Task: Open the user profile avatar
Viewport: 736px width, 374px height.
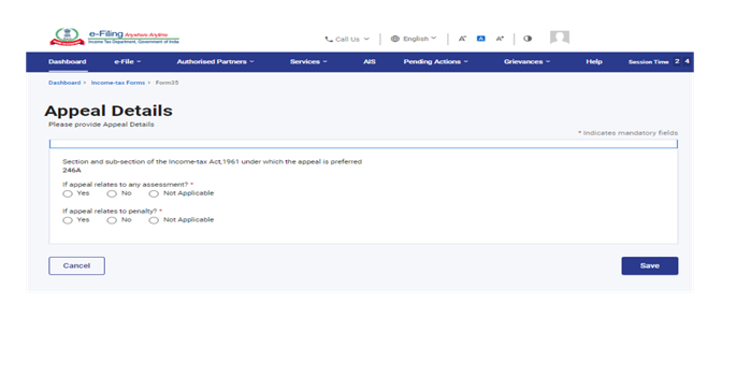Action: click(x=560, y=38)
